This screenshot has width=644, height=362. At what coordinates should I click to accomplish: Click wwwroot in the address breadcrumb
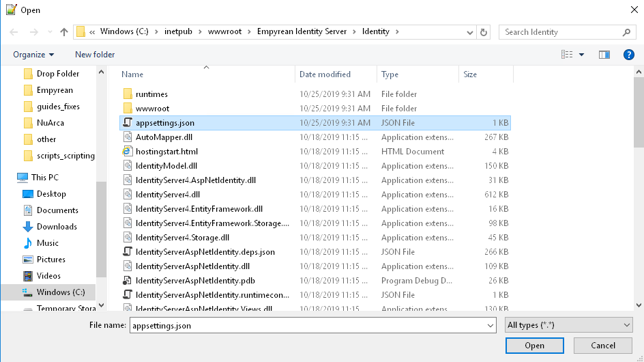click(x=224, y=31)
